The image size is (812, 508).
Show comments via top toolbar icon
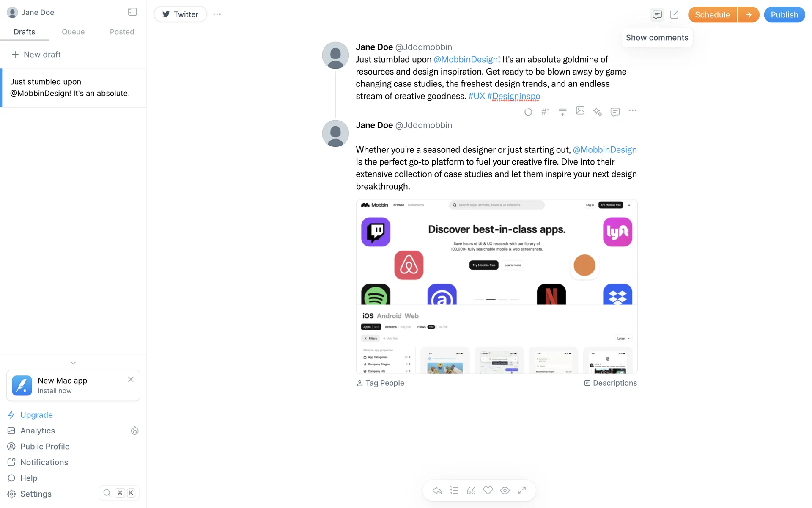click(x=657, y=15)
